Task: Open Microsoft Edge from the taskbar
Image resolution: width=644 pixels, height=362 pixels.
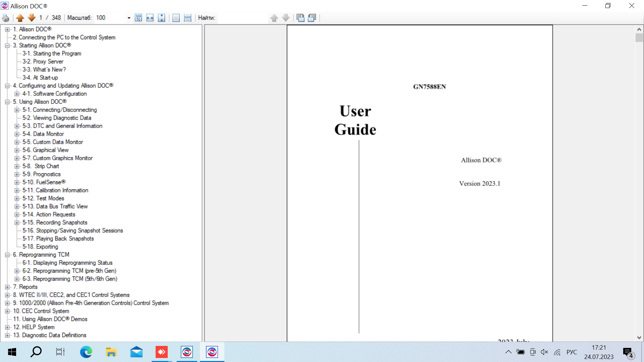Action: (x=86, y=352)
